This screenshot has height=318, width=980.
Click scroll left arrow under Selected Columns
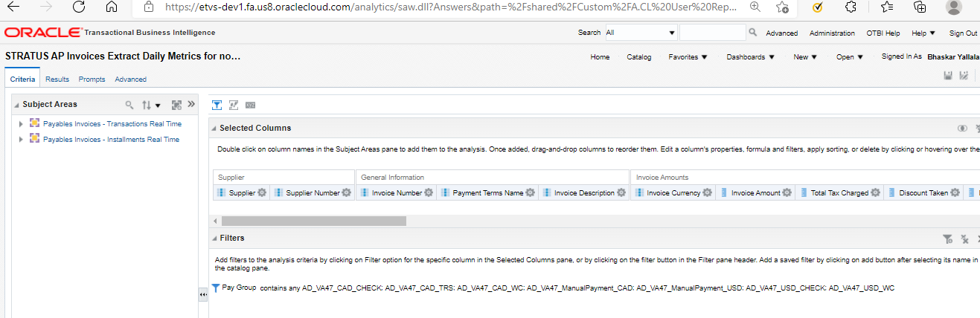click(215, 221)
